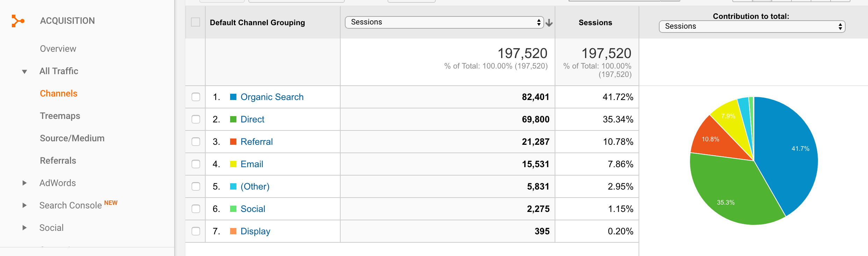Toggle the select-all checkbox in table header
868x256 pixels.
195,22
